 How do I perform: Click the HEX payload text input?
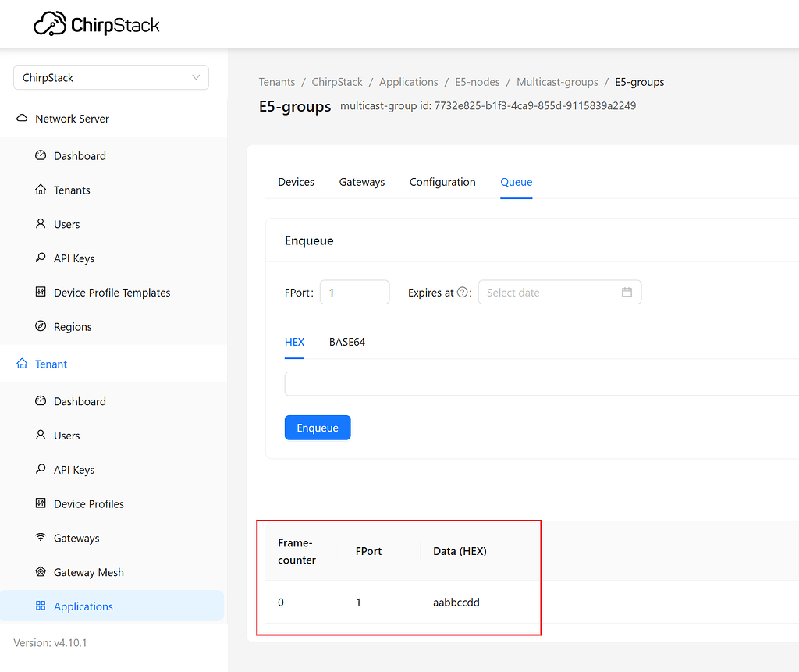point(538,384)
